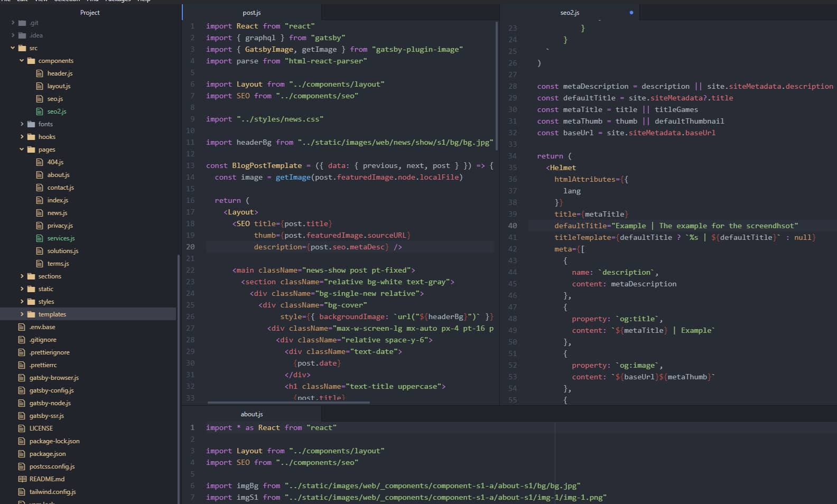Click the header.js file icon
The image size is (837, 504).
[x=40, y=73]
